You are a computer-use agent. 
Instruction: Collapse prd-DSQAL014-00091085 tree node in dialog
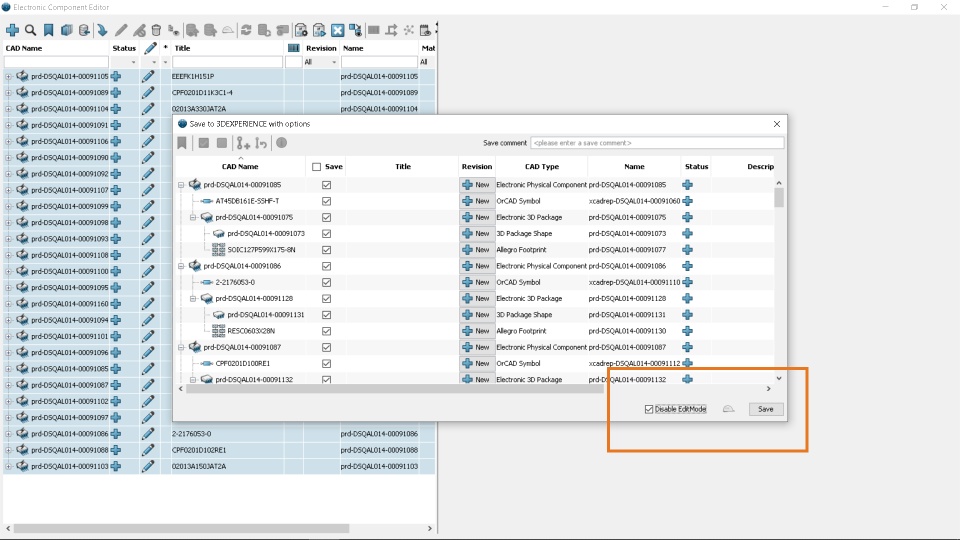pos(181,185)
